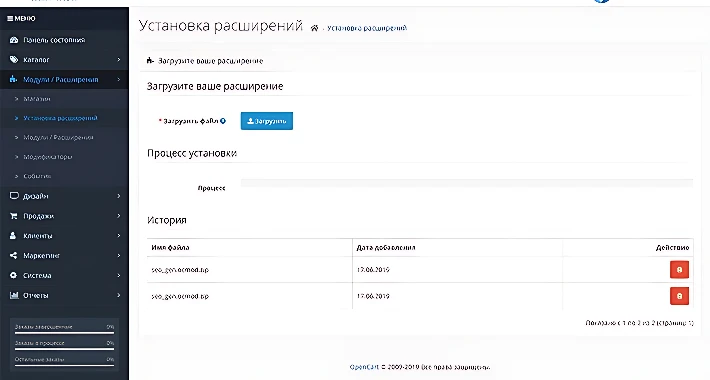710x380 pixels.
Task: Click the puzzle icon in the upload panel heading
Action: click(150, 60)
